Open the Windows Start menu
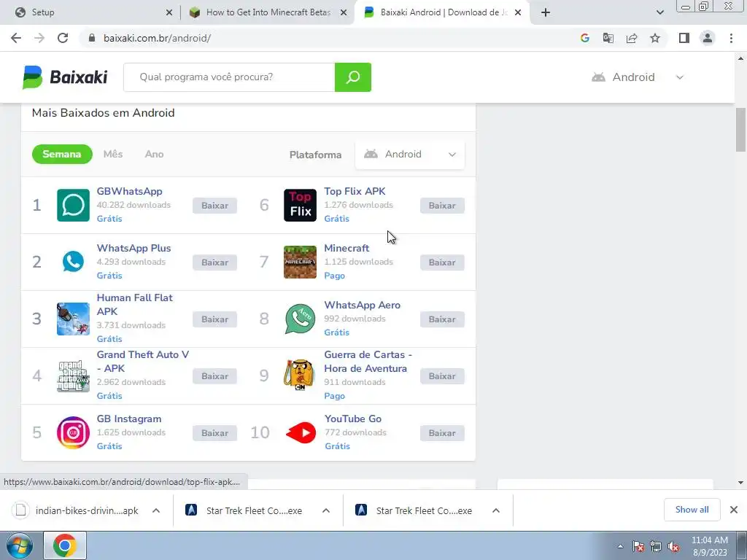Screen dimensions: 747x560 click(19, 545)
